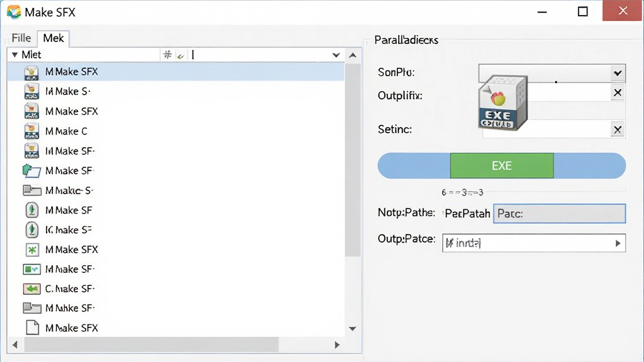
Task: Click the Patc: input field
Action: coord(559,214)
